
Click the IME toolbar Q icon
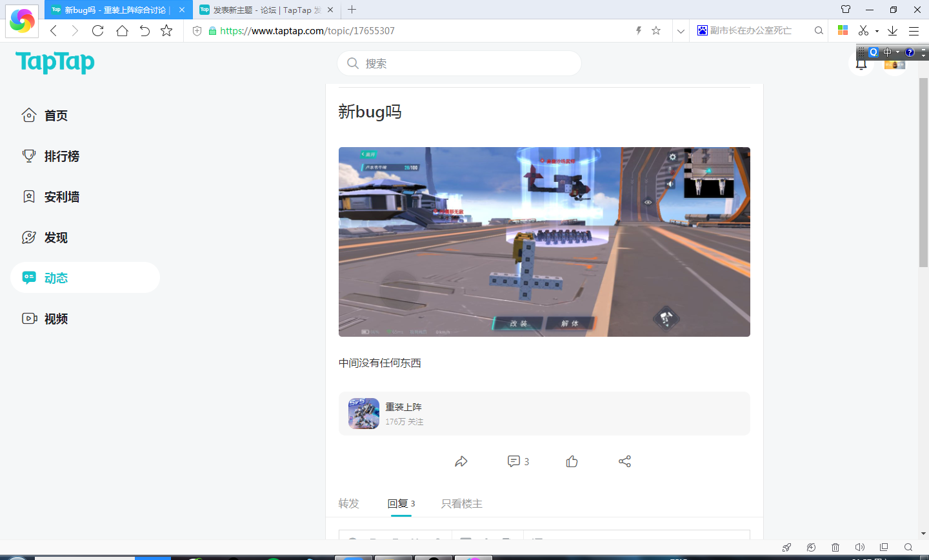874,52
